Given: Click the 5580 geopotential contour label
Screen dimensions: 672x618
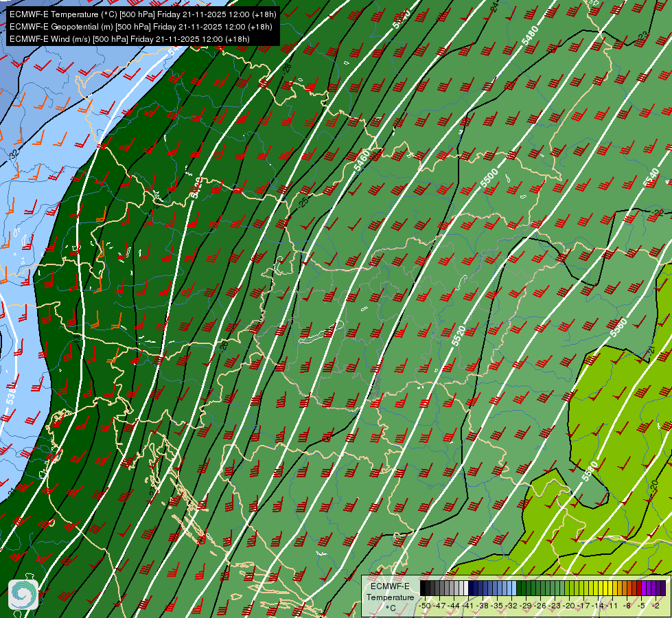Looking at the screenshot, I should click(x=590, y=471).
